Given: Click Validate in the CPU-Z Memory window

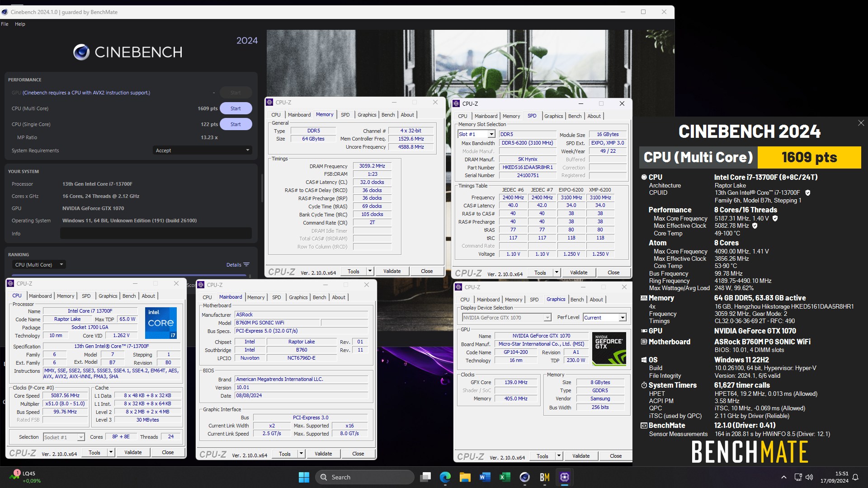Looking at the screenshot, I should point(392,271).
